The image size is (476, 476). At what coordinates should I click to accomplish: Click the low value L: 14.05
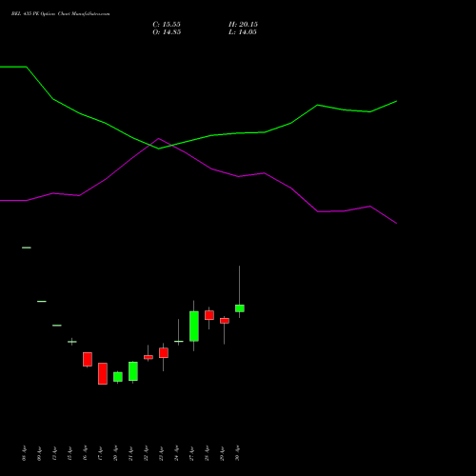[243, 32]
